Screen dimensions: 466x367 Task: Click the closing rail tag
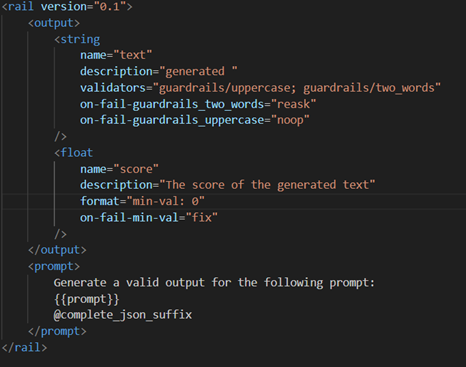click(24, 348)
